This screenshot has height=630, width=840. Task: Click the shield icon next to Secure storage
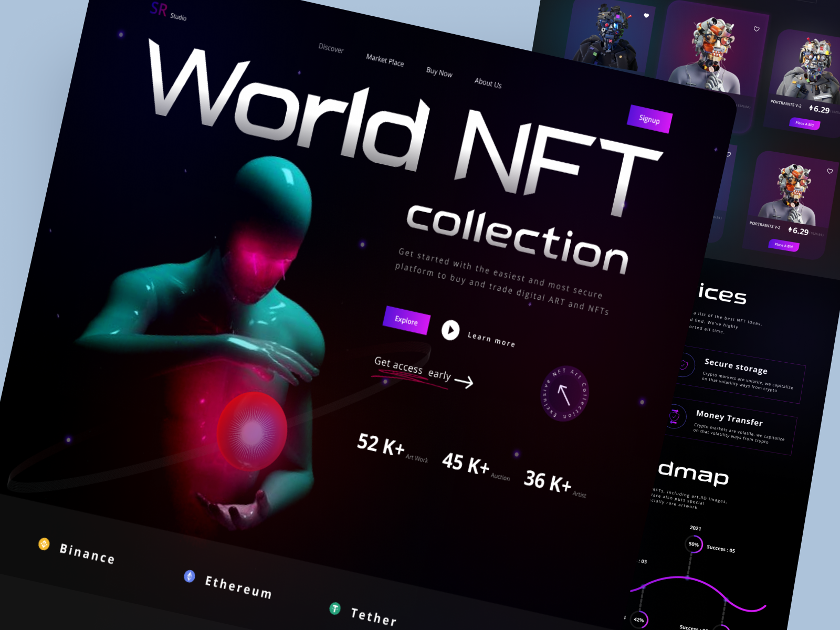pyautogui.click(x=683, y=364)
